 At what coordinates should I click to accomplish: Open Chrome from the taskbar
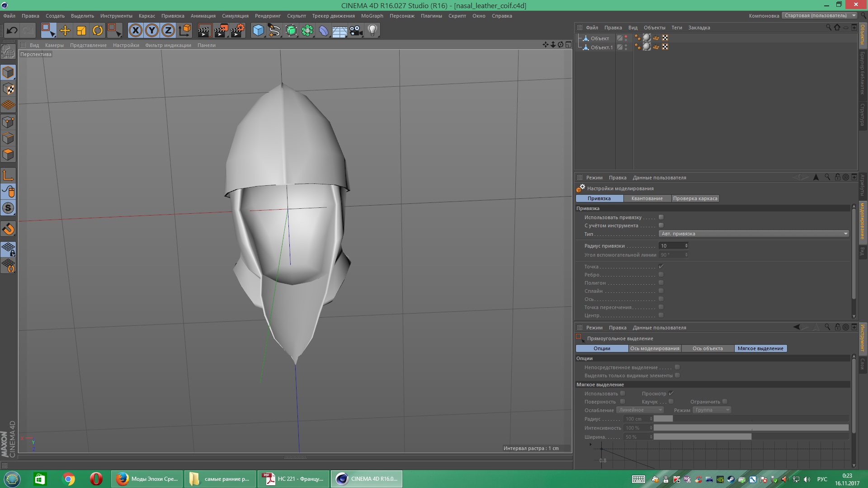69,479
